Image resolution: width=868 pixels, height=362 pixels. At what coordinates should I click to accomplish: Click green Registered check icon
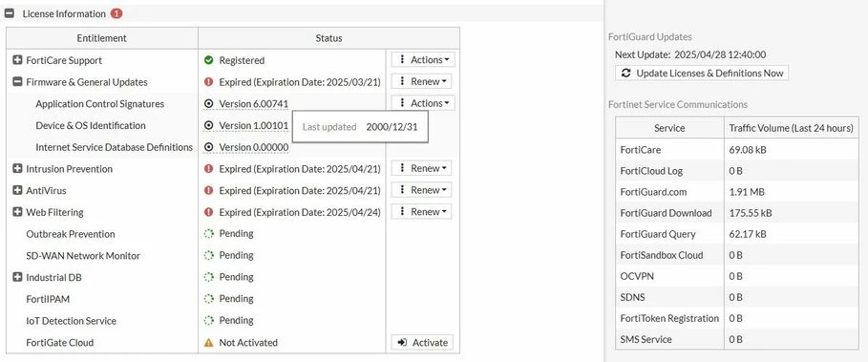(208, 60)
